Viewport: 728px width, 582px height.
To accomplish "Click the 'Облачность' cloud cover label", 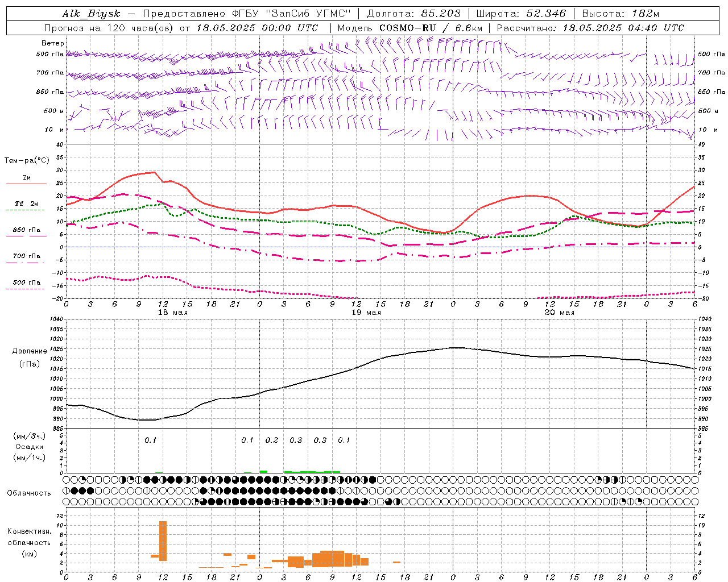I will point(29,493).
